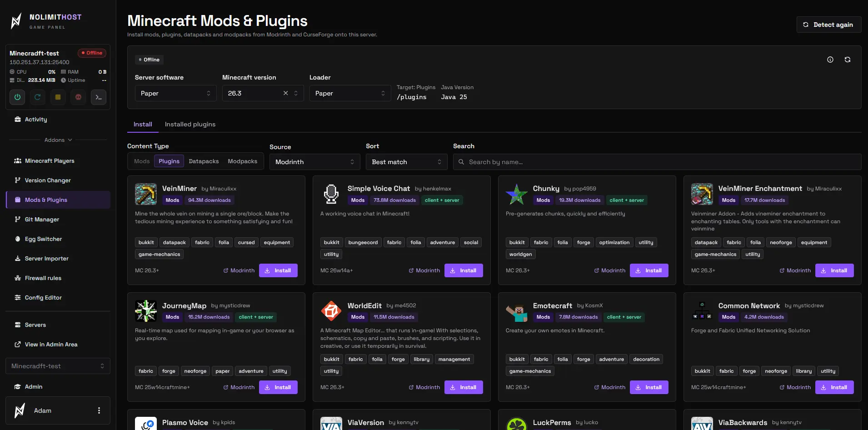
Task: Click the info circle icon in server panel
Action: click(830, 60)
